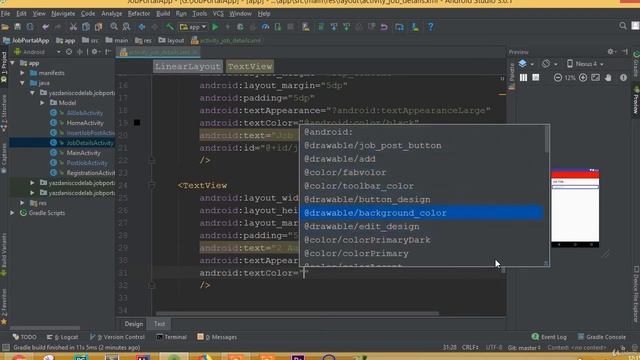
Task: Click the project panel settings gear
Action: [95, 52]
